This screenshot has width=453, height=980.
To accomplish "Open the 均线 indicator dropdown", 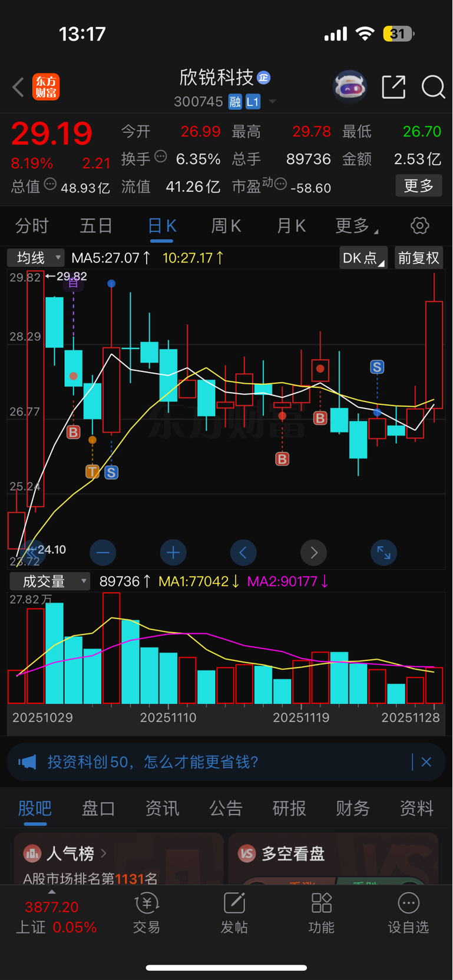I will 35,258.
